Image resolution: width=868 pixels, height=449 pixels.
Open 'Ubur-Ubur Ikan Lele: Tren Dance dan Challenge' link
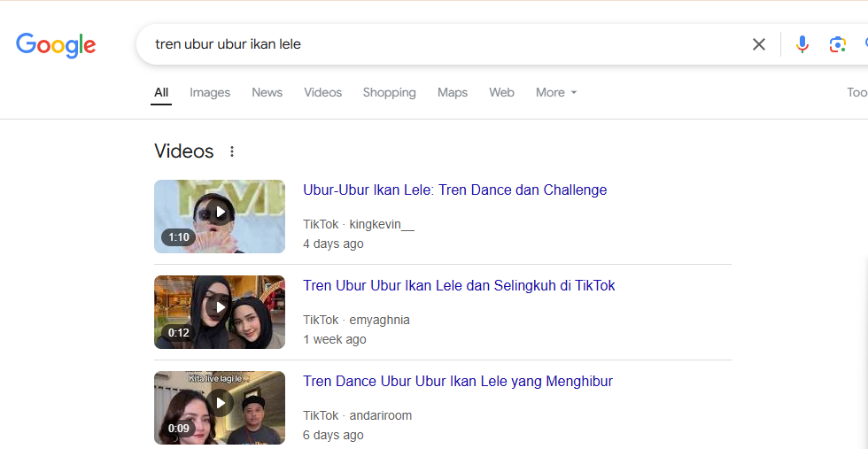point(455,190)
